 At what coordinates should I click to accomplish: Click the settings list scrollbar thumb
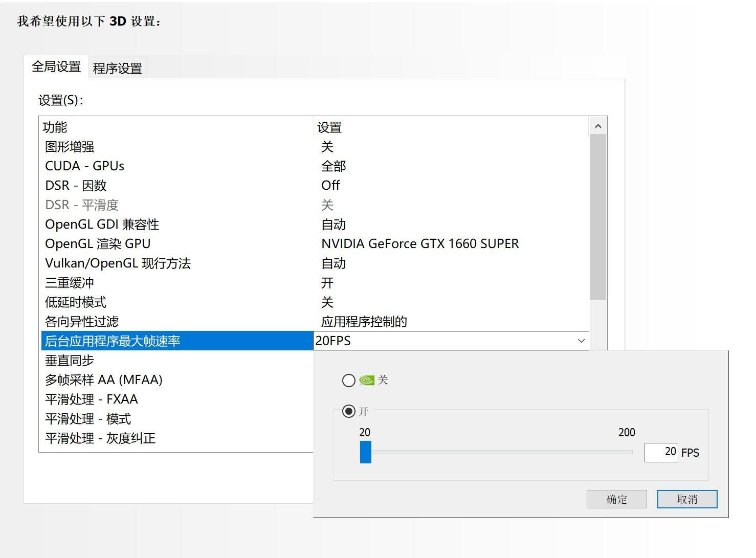point(598,217)
